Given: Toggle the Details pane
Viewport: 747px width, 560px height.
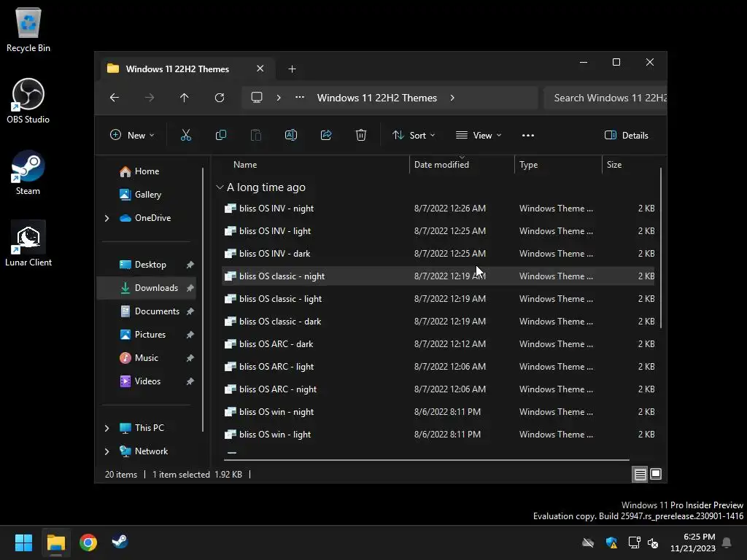Looking at the screenshot, I should pyautogui.click(x=626, y=135).
